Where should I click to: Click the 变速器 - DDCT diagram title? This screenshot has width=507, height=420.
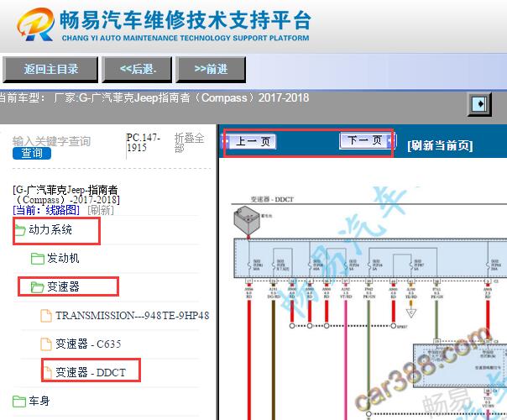[x=272, y=199]
